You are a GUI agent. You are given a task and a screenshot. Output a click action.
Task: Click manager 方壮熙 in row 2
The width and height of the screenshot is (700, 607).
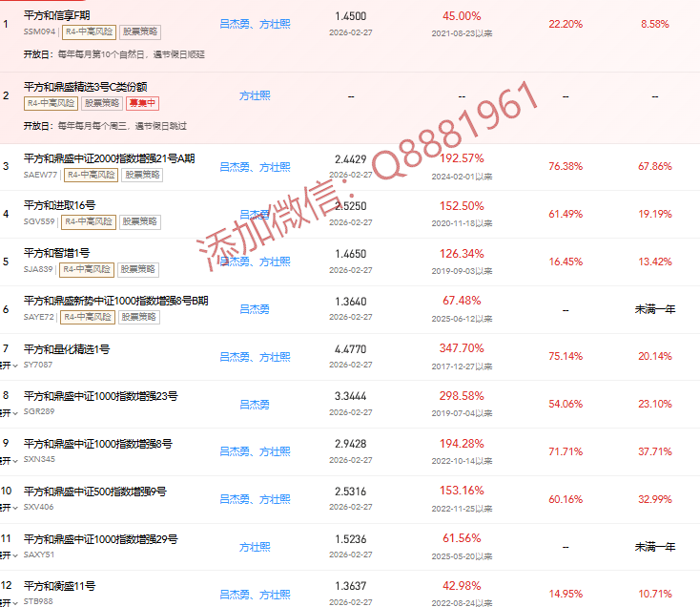pos(255,95)
